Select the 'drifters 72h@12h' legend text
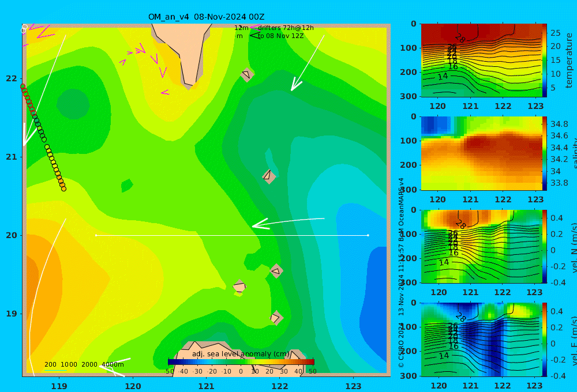 286,28
